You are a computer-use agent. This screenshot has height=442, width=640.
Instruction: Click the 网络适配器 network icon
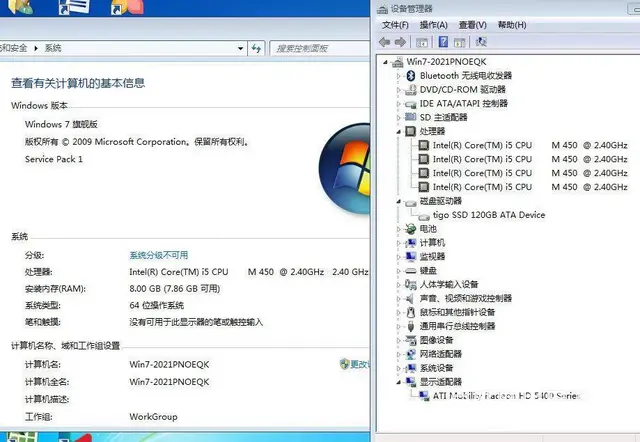411,354
